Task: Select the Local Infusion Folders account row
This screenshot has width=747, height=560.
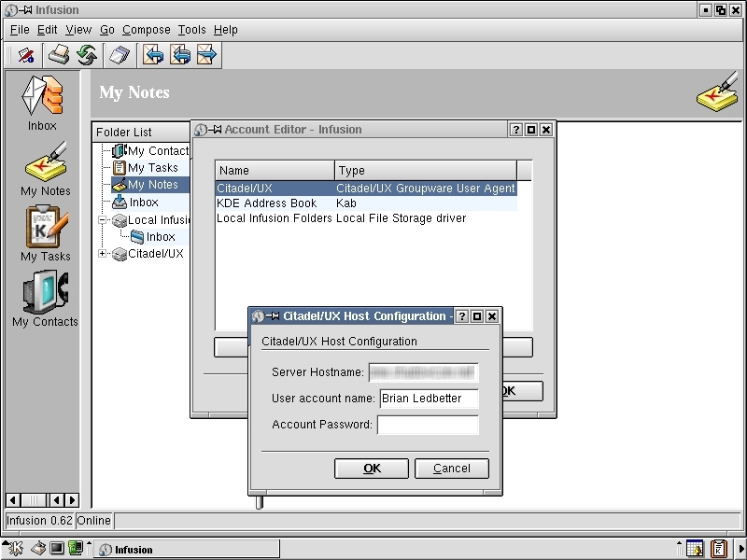Action: [366, 218]
